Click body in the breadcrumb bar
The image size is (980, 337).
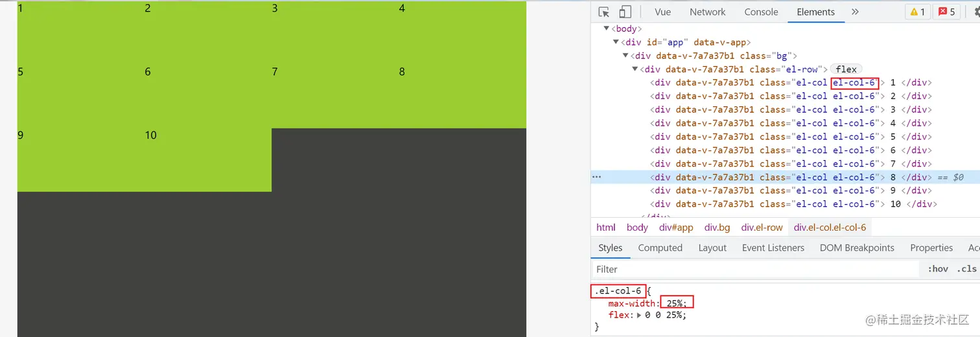(637, 227)
